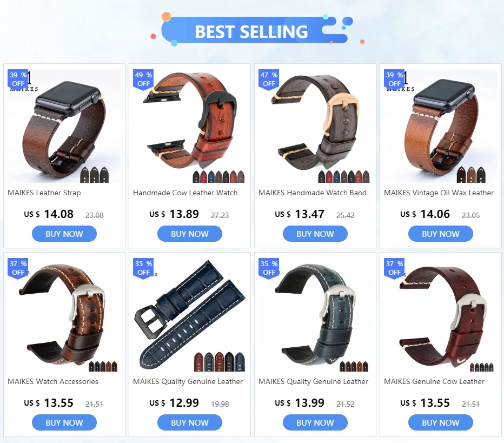504x443 pixels.
Task: Click the BEST SELLING banner
Action: [x=252, y=30]
